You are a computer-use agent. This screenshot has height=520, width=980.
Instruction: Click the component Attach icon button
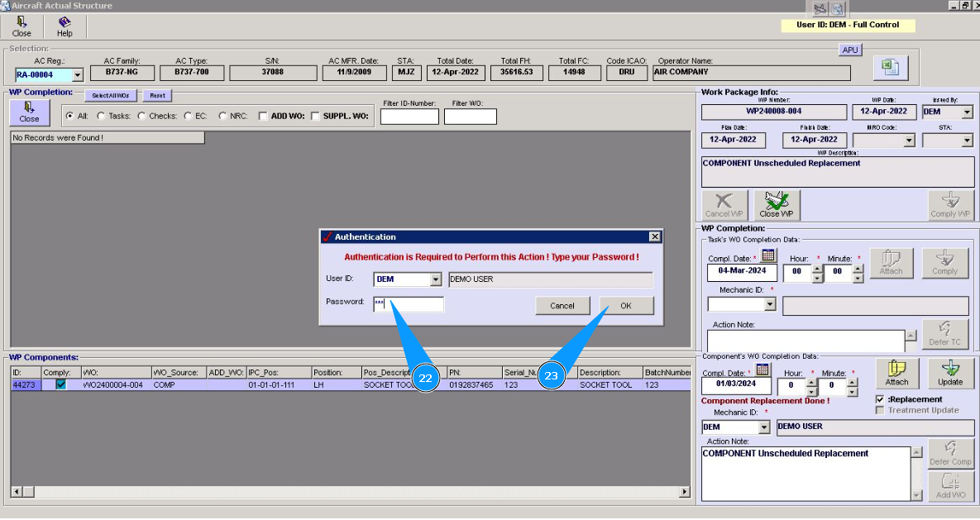coord(896,374)
